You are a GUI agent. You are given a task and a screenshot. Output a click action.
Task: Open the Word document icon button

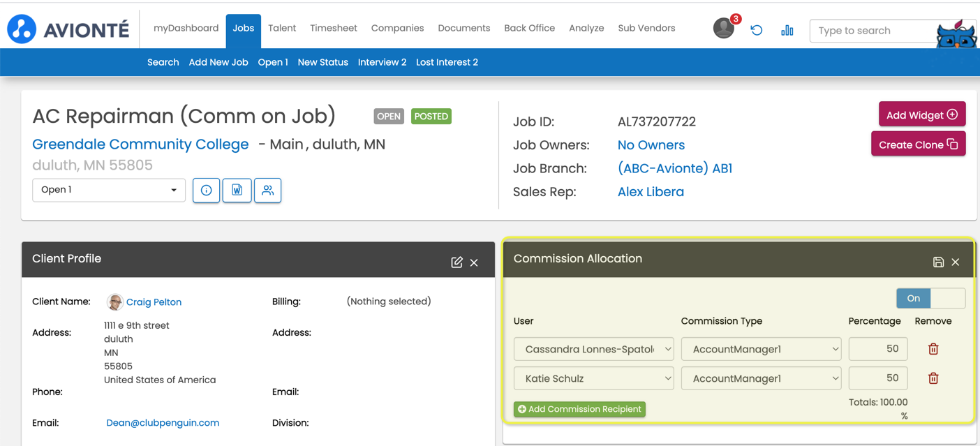point(237,191)
